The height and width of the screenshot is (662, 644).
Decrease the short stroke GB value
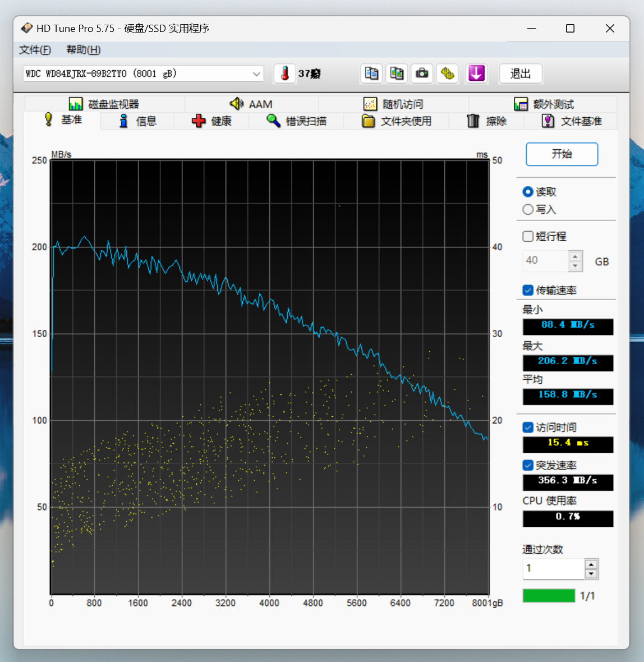pyautogui.click(x=575, y=266)
